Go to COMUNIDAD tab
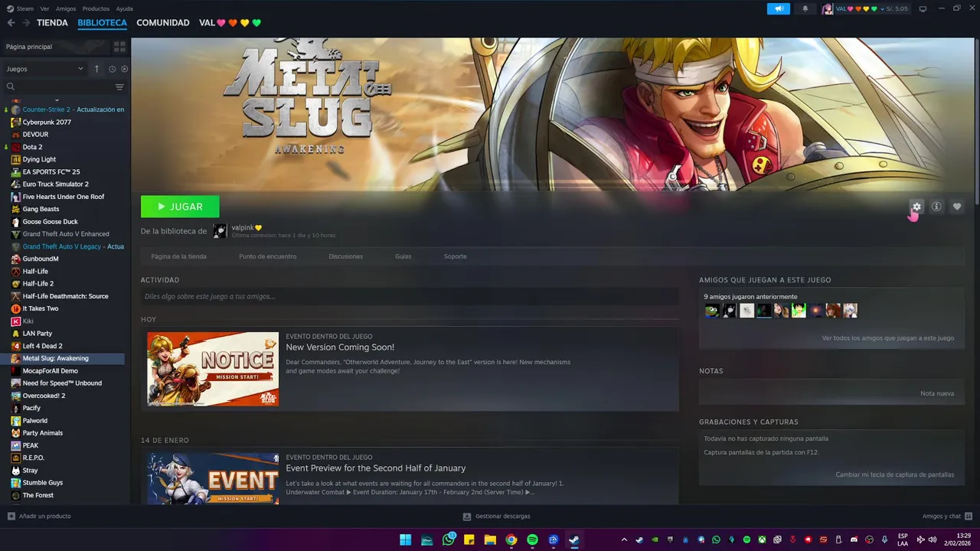Viewport: 980px width, 551px height. pos(162,23)
